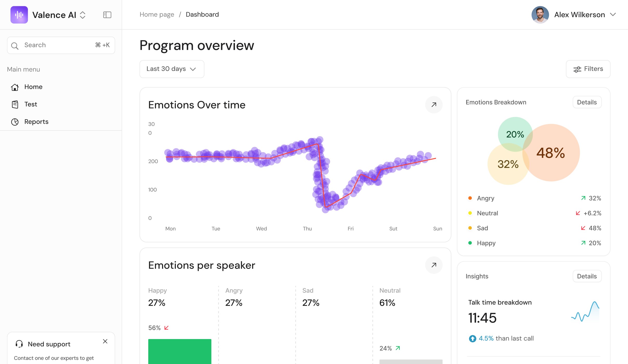View Emotions Breakdown Details
The image size is (628, 364).
(587, 102)
